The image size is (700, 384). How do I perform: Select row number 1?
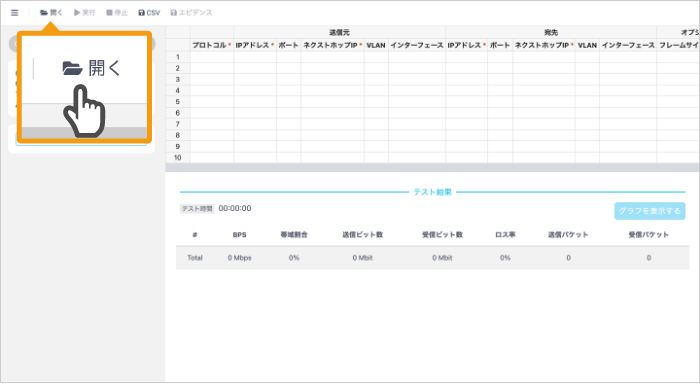click(178, 57)
